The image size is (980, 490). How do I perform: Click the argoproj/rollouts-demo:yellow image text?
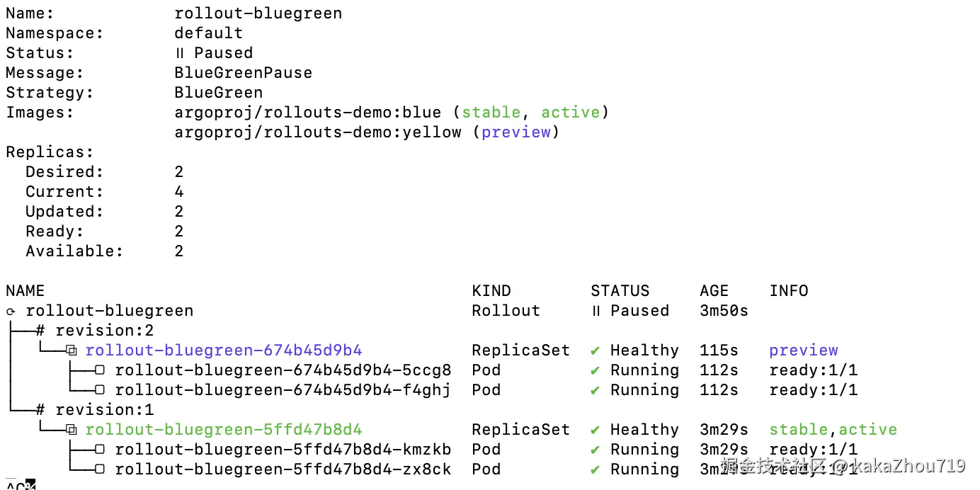coord(318,132)
